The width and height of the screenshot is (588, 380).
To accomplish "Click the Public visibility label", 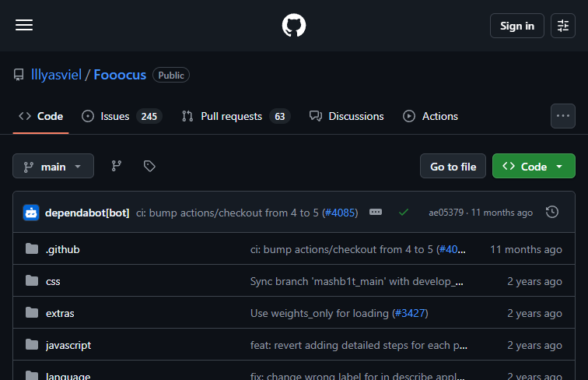I will [171, 75].
